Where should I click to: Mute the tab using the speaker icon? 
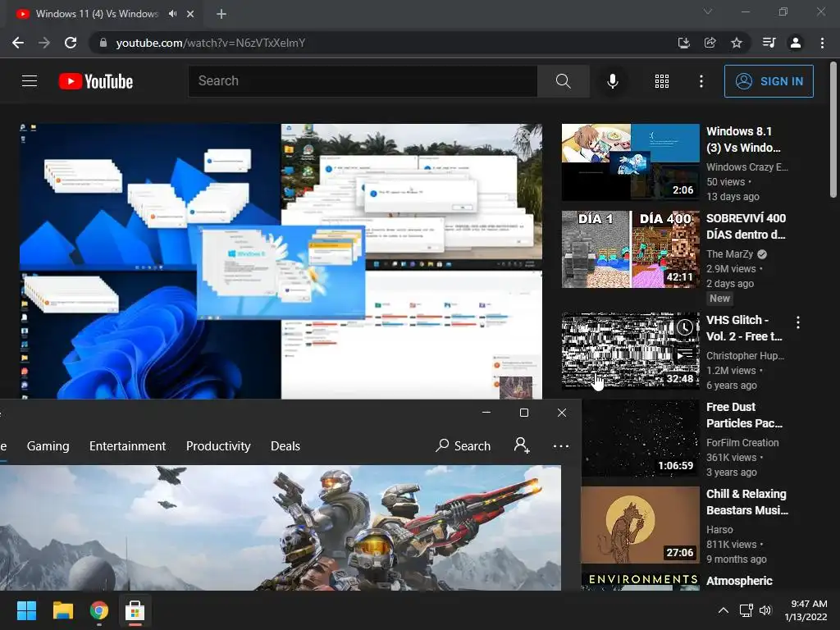coord(172,14)
